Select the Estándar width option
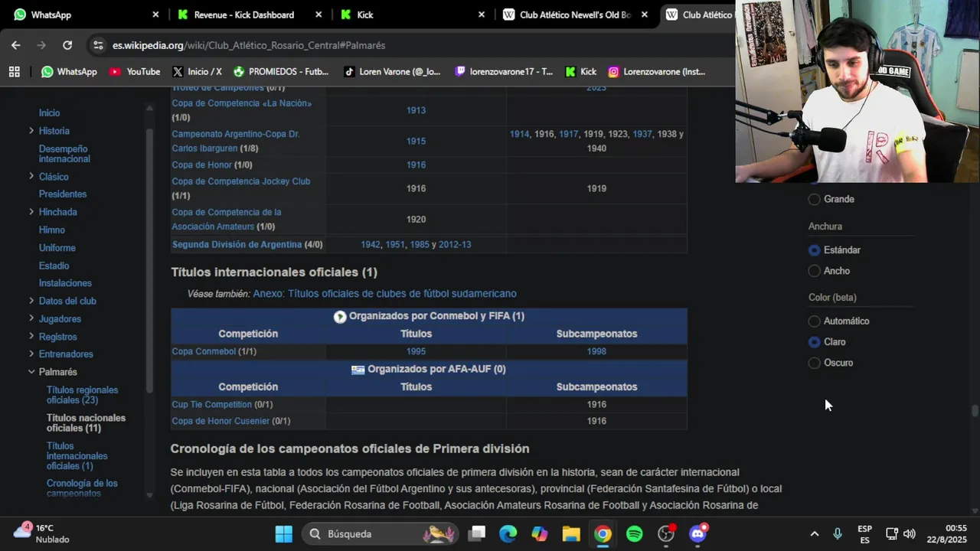 (815, 250)
